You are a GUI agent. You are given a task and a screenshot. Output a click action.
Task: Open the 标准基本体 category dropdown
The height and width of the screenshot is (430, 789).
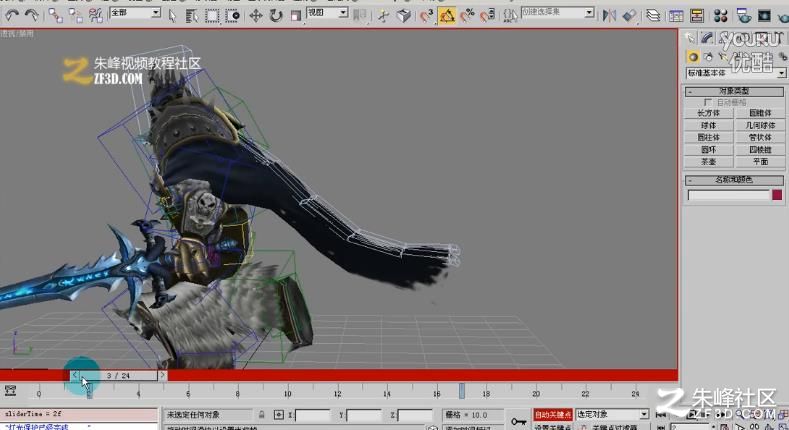point(735,73)
